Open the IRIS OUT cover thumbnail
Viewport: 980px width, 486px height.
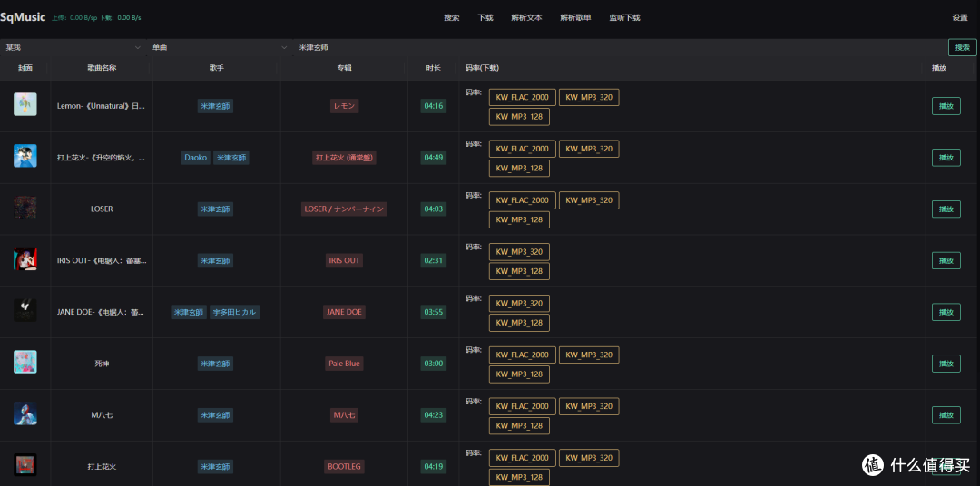25,258
